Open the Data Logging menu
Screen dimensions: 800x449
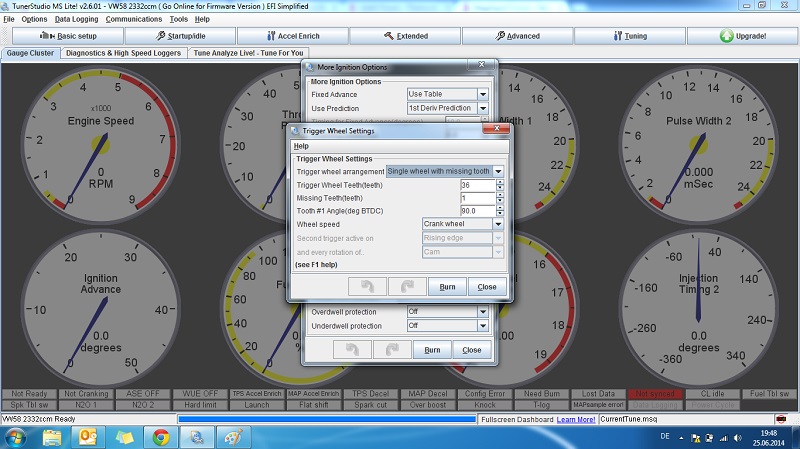[x=76, y=19]
